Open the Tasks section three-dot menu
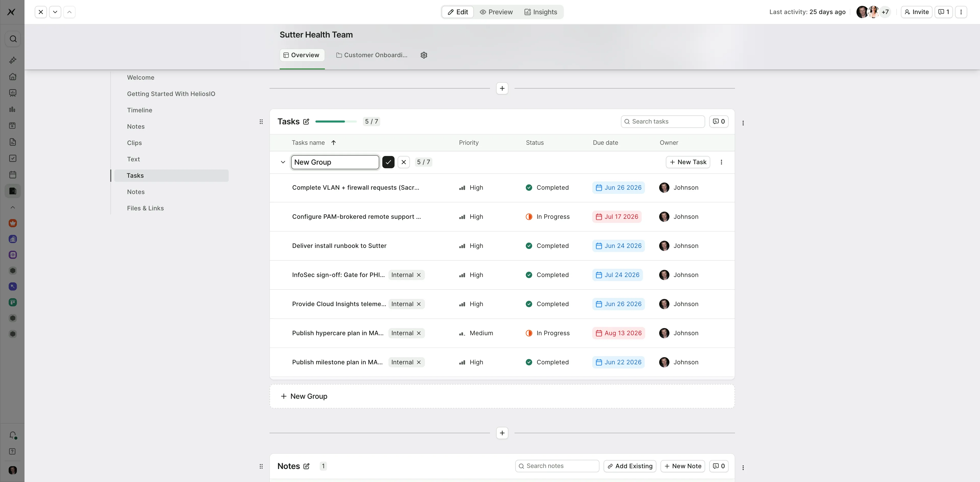Screen dimensions: 980x482 pos(743,123)
